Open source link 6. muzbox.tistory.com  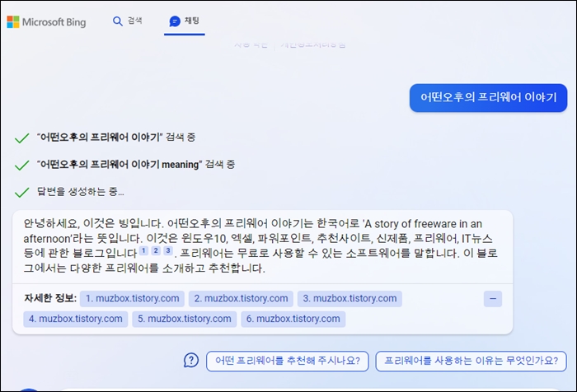pos(293,319)
